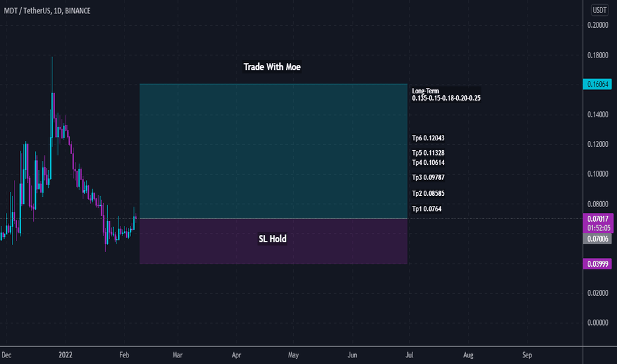Select the SL Hold text annotation
The height and width of the screenshot is (364, 617).
coord(272,239)
